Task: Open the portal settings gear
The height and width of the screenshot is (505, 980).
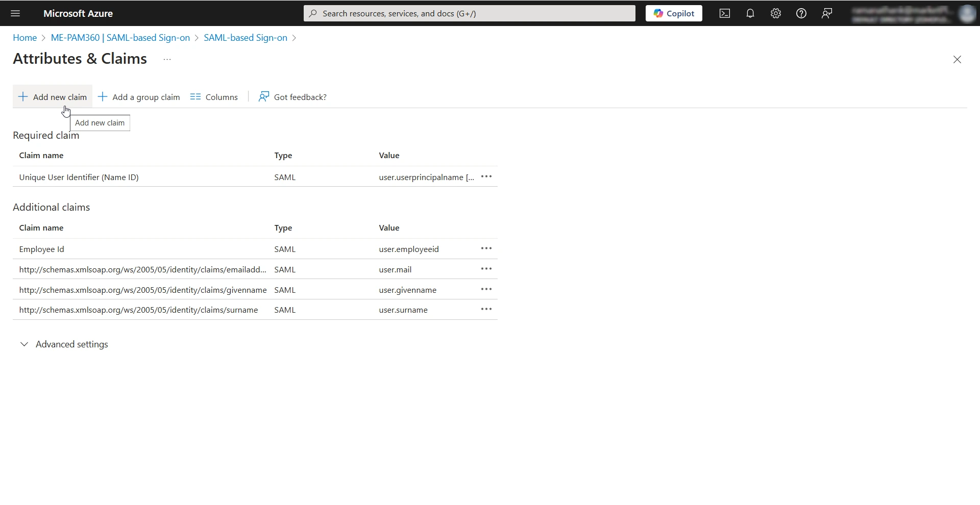Action: 776,13
